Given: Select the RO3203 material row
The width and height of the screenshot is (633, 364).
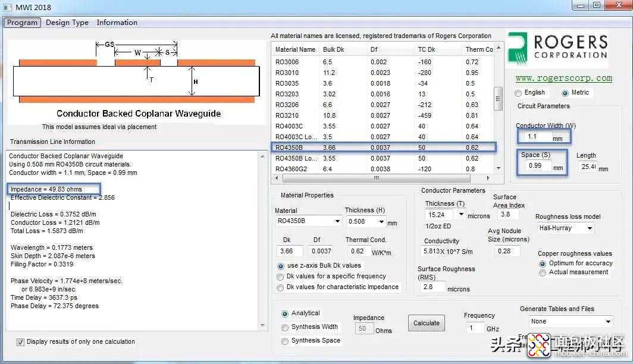Looking at the screenshot, I should pyautogui.click(x=383, y=94).
